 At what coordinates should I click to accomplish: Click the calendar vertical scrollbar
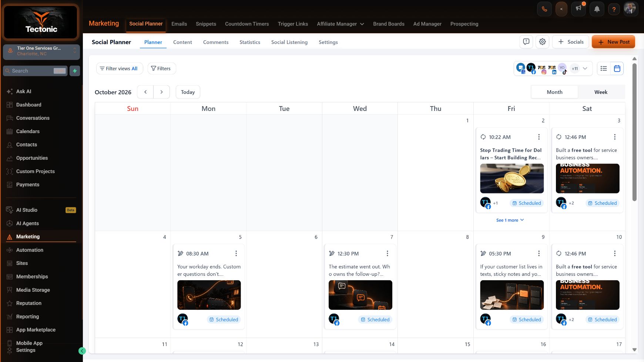click(x=634, y=132)
